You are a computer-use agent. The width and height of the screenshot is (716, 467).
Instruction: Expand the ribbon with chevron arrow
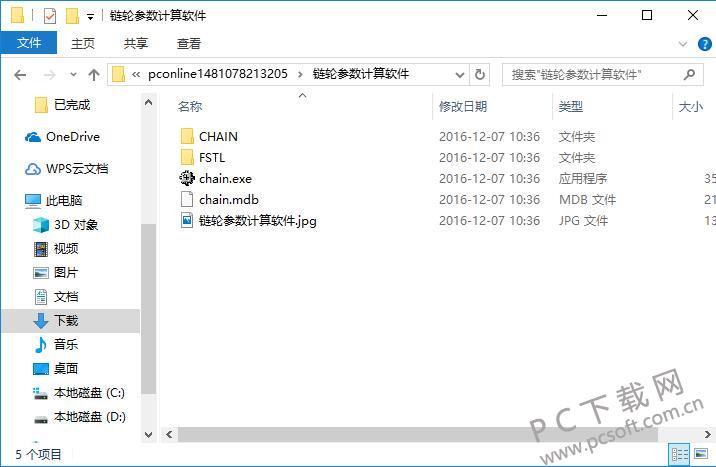tap(683, 44)
